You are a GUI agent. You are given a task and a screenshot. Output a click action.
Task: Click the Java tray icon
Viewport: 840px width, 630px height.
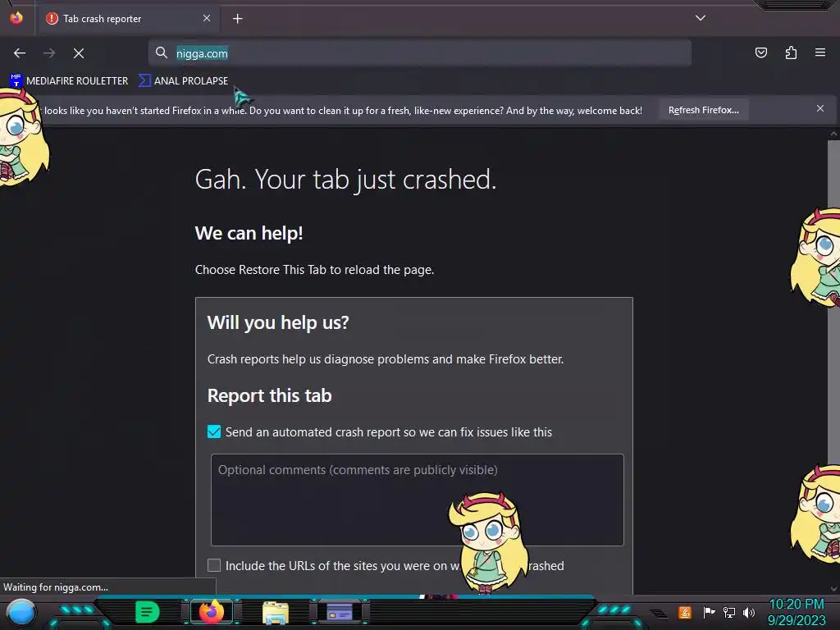point(685,612)
